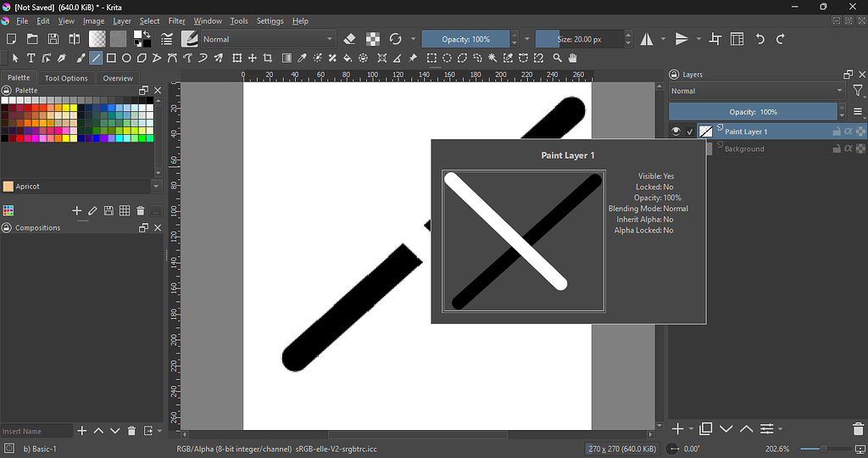Select the Line tool
The width and height of the screenshot is (868, 458).
coord(96,58)
